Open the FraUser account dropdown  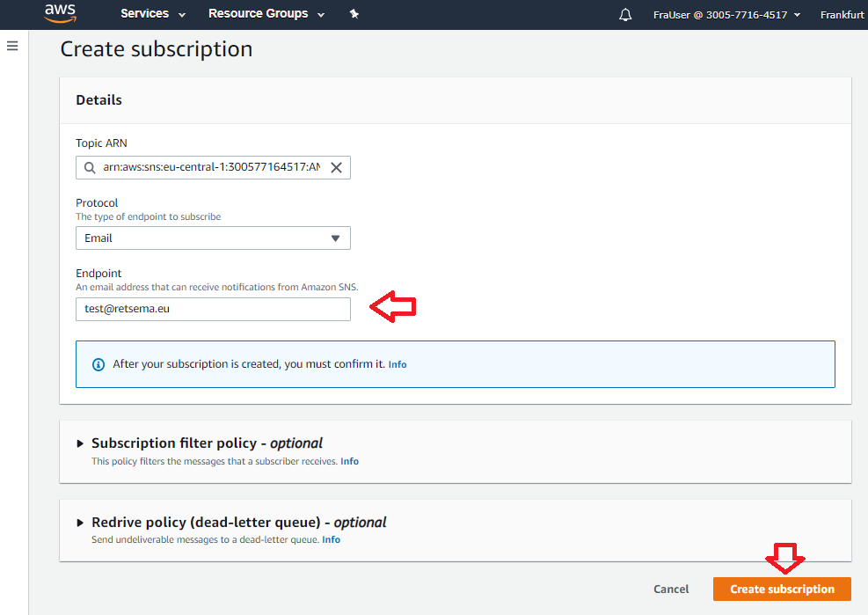pos(726,15)
